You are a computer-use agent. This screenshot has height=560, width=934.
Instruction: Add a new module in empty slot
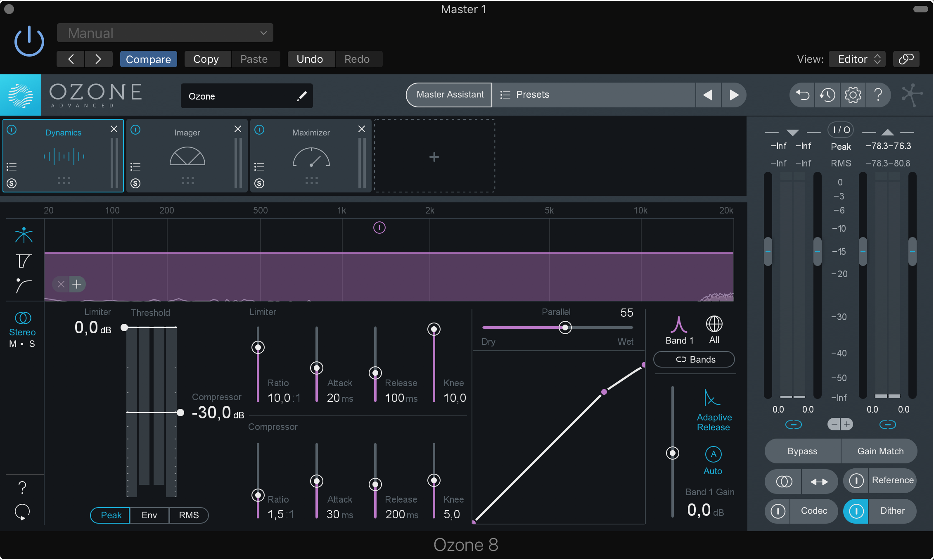[434, 157]
